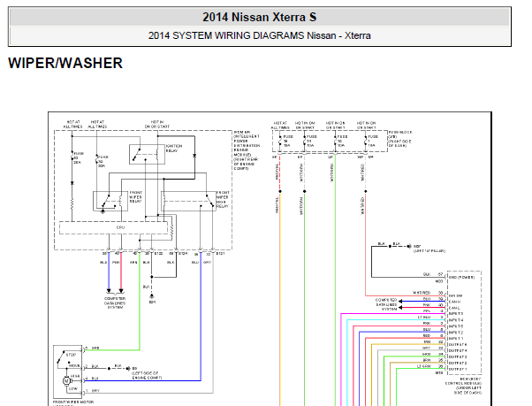Click the PPL wire label at BCM

click(427, 311)
